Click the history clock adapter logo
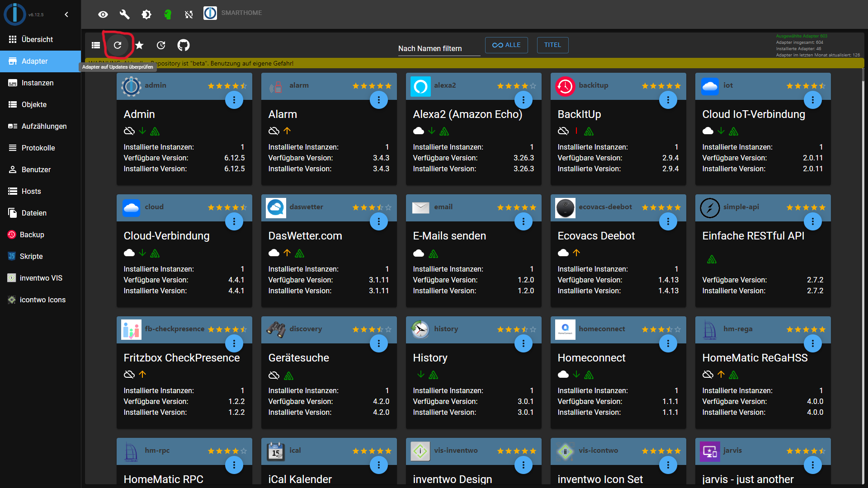 420,330
